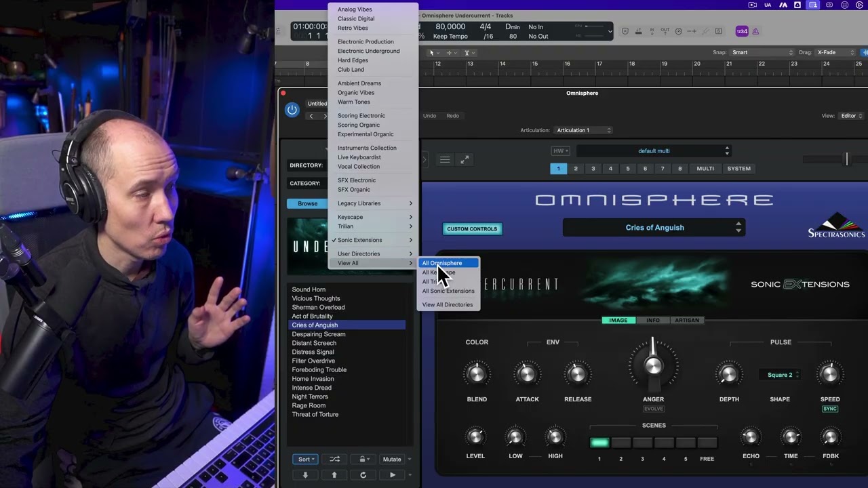The width and height of the screenshot is (868, 488).
Task: Choose All Omnisphere in submenu
Action: click(448, 263)
